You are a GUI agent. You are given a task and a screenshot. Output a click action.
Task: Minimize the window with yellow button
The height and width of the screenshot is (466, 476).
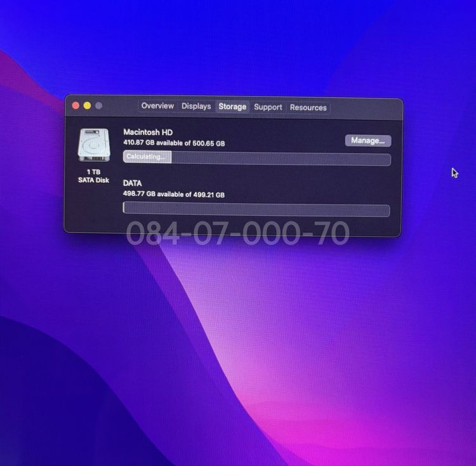coord(87,105)
